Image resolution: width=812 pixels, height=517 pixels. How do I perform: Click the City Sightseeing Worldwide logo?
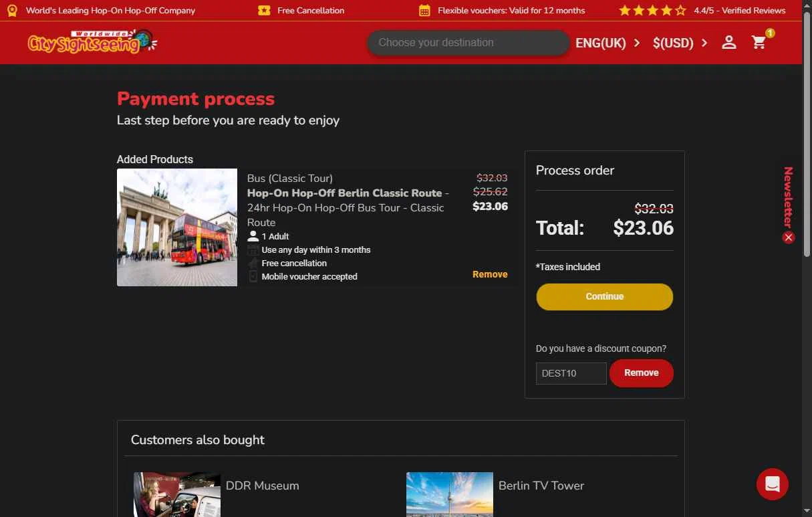[x=92, y=42]
